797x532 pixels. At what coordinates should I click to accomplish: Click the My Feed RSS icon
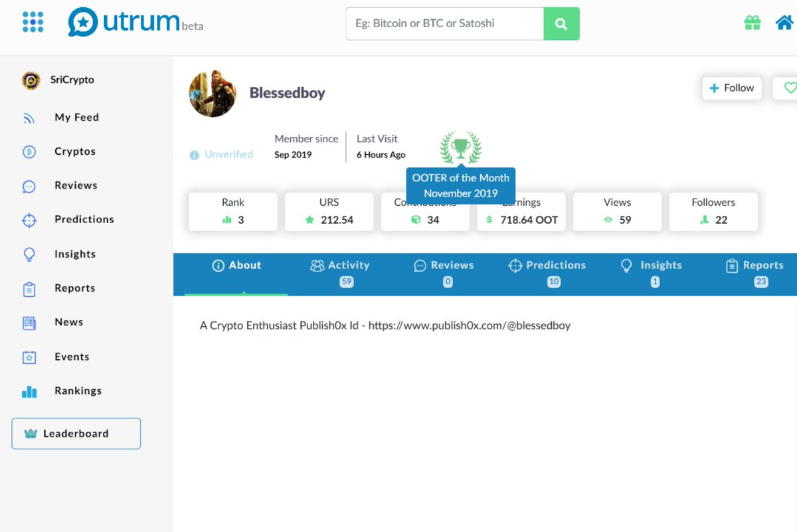coord(29,118)
